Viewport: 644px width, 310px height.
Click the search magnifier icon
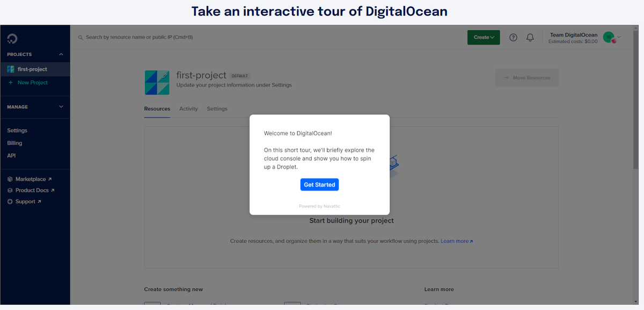coord(80,38)
